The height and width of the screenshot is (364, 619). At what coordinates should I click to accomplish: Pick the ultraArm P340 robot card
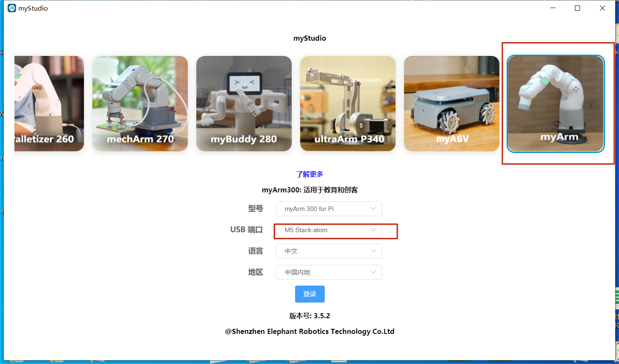pyautogui.click(x=348, y=103)
